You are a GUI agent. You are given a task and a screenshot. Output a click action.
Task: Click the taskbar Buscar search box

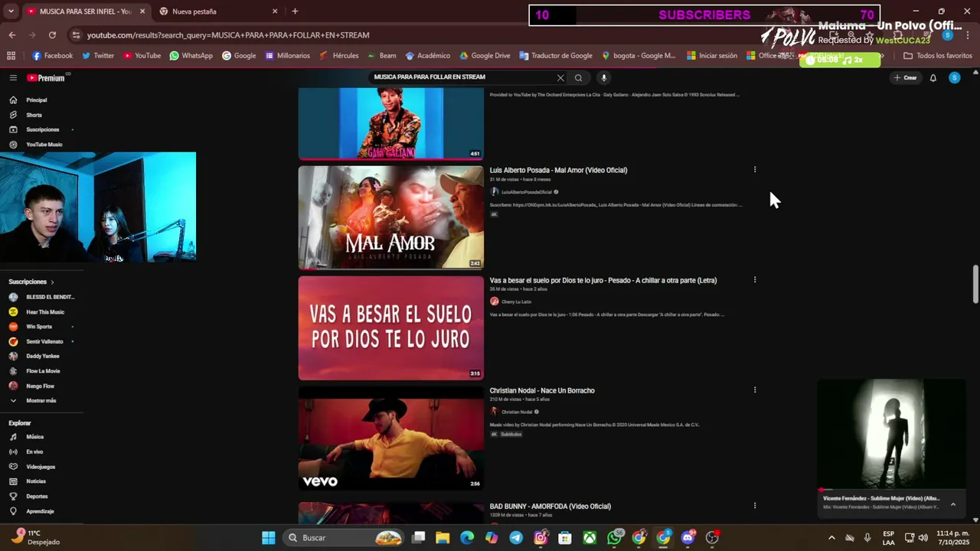pyautogui.click(x=345, y=537)
